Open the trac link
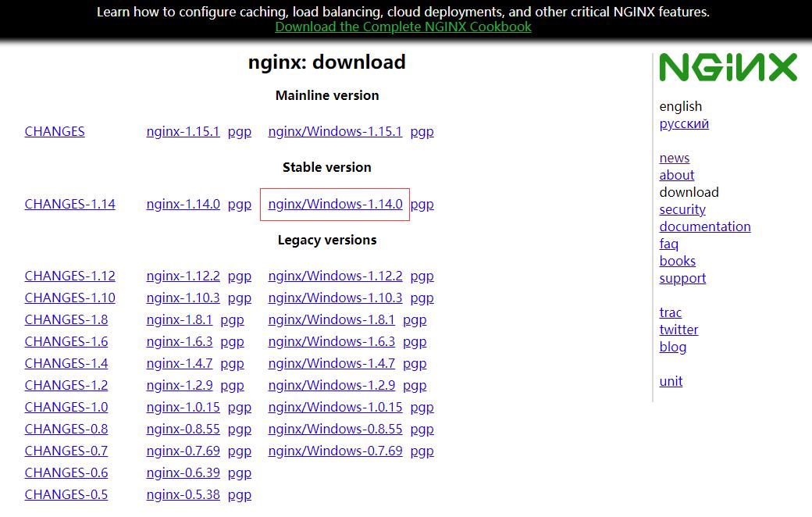Image resolution: width=812 pixels, height=517 pixels. tap(670, 312)
